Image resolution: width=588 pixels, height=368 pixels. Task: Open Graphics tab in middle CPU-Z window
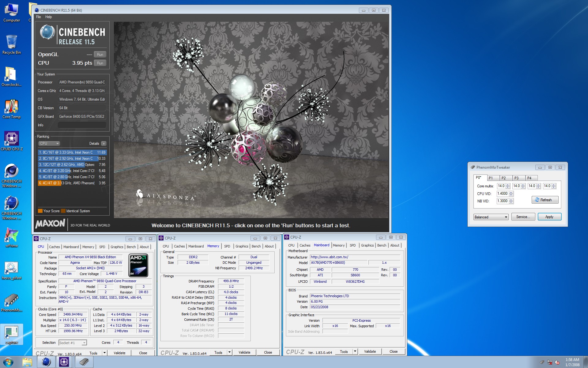[x=242, y=246]
